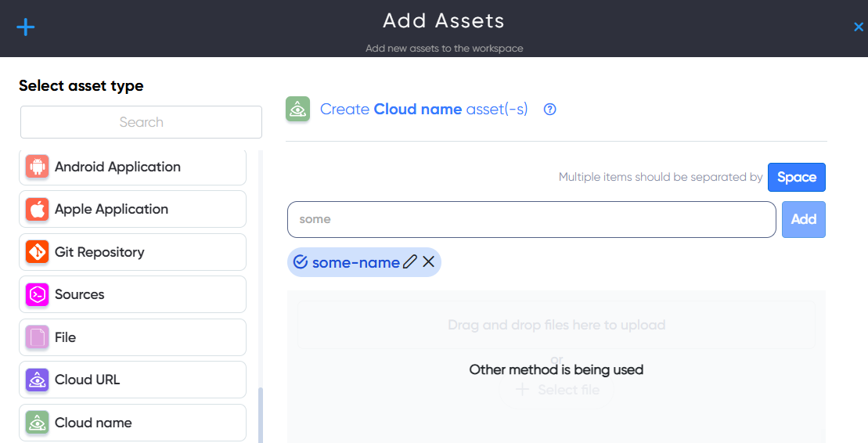Click Select file button

pos(556,390)
